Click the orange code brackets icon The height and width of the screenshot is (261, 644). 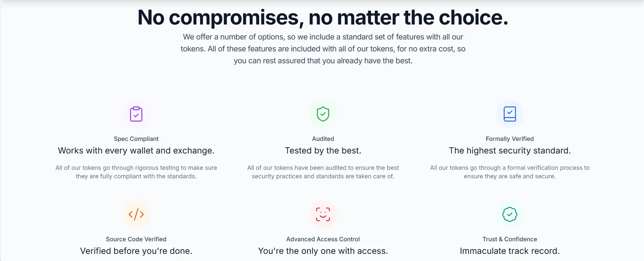(x=136, y=214)
